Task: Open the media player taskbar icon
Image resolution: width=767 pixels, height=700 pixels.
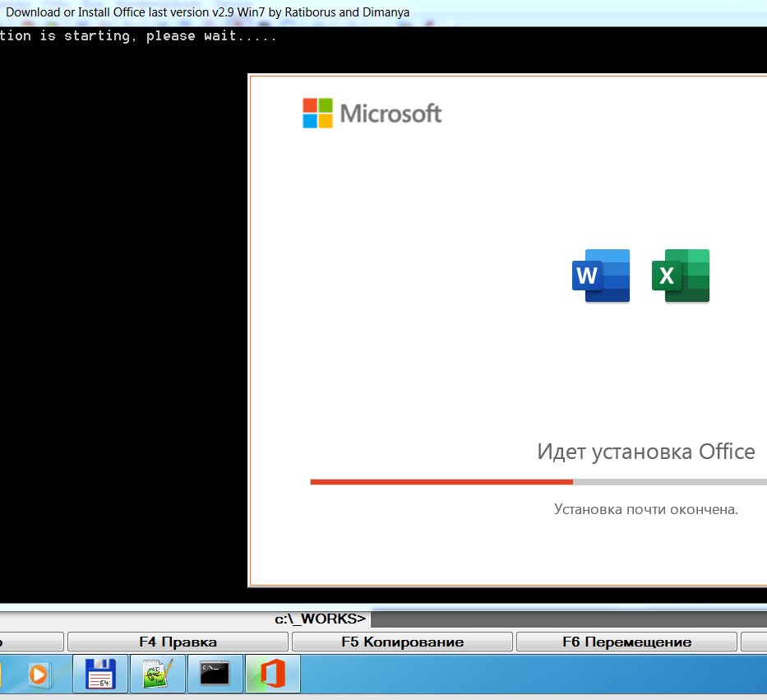Action: [38, 675]
